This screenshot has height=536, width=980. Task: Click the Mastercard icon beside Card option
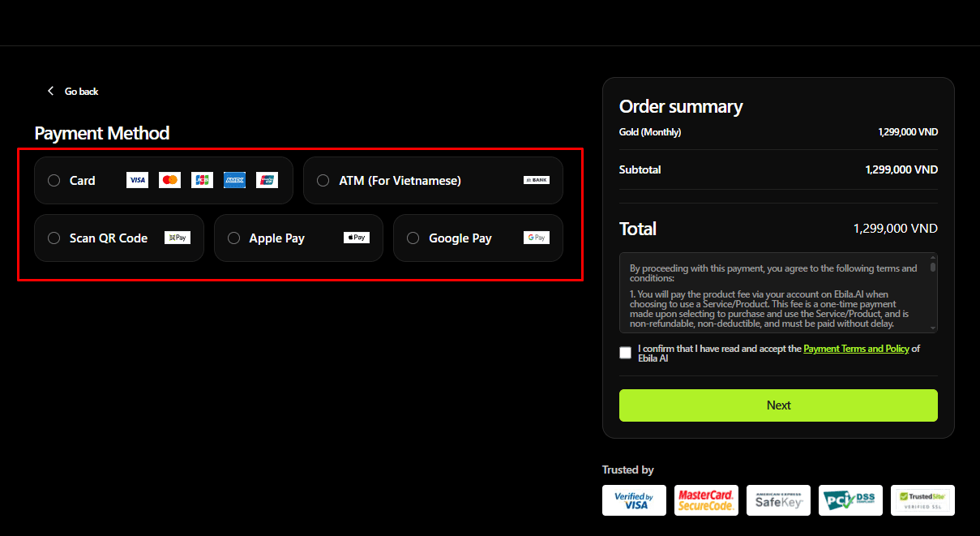[169, 180]
